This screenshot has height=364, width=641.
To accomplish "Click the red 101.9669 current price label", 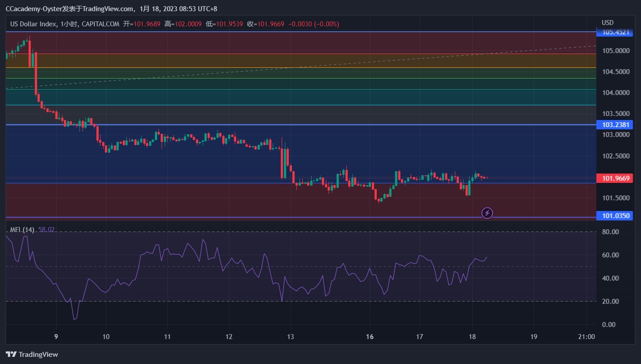I will [x=616, y=178].
